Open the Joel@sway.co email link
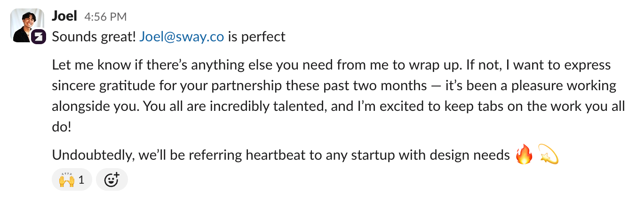 pos(181,37)
